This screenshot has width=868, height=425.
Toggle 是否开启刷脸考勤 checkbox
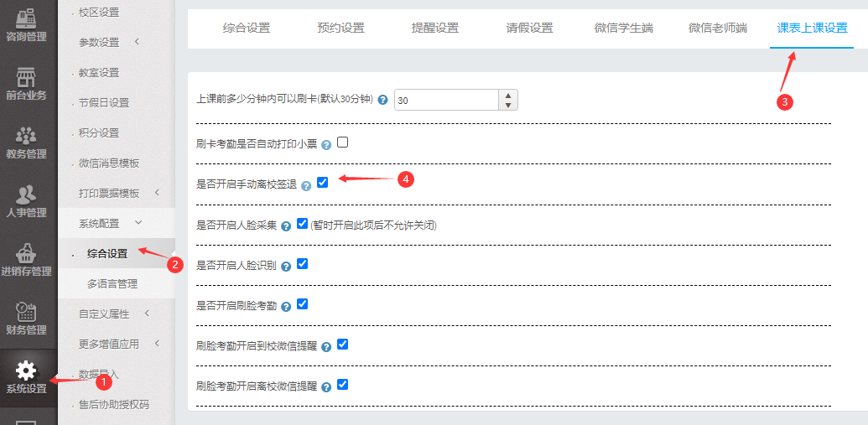pyautogui.click(x=302, y=303)
